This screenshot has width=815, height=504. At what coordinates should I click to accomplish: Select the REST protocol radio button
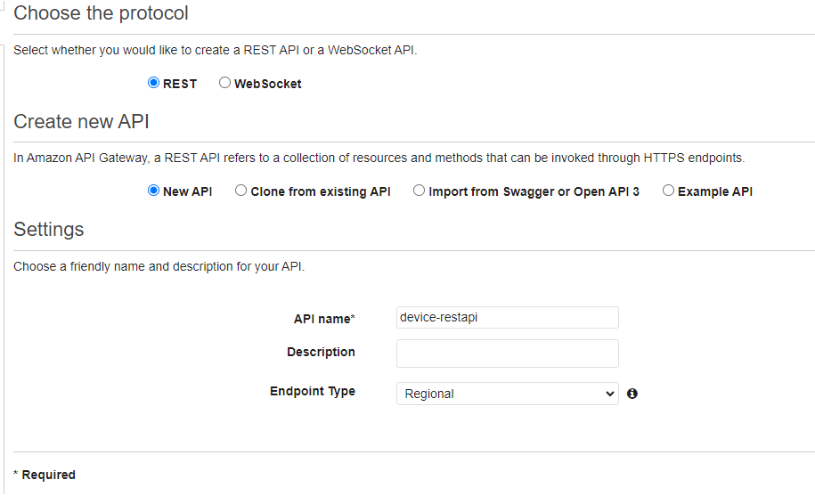click(x=153, y=83)
